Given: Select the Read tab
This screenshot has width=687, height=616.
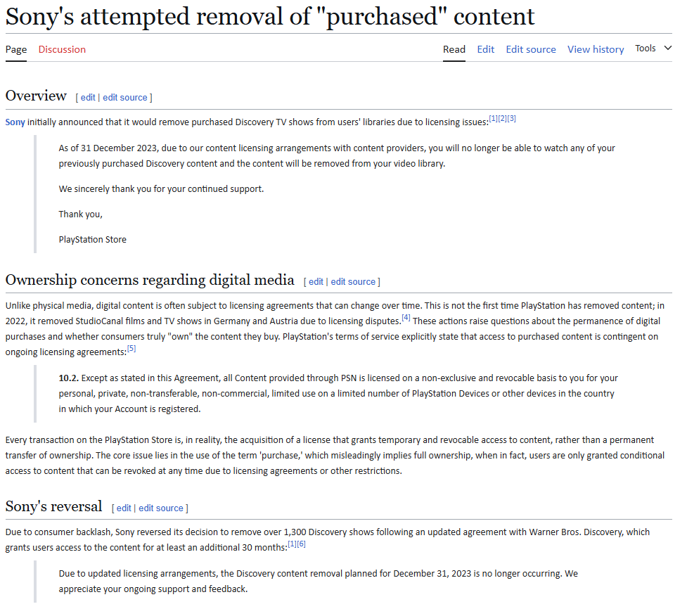Looking at the screenshot, I should coord(454,49).
